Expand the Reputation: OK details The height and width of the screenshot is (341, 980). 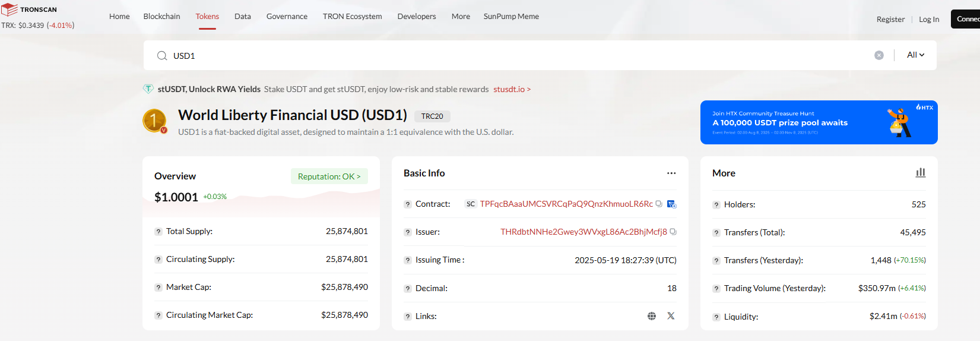329,176
